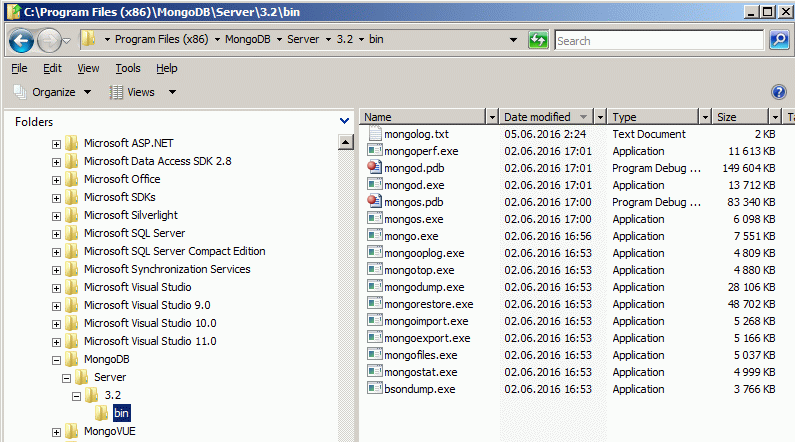The image size is (795, 442).
Task: Click the mongorestore.exe file icon
Action: click(375, 304)
